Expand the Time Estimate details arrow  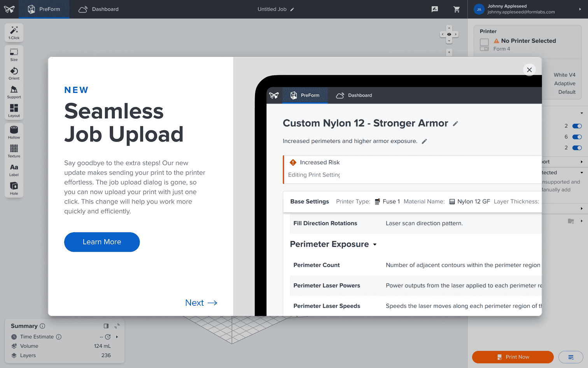pos(117,337)
